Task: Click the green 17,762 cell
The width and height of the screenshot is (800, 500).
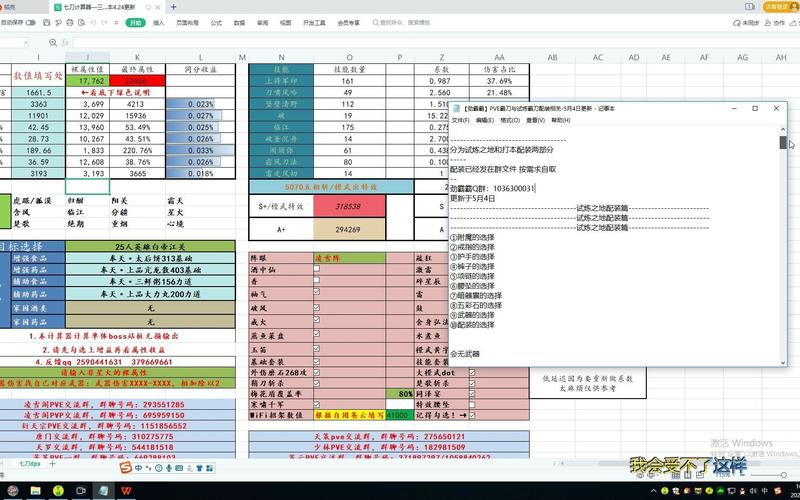Action: point(87,81)
